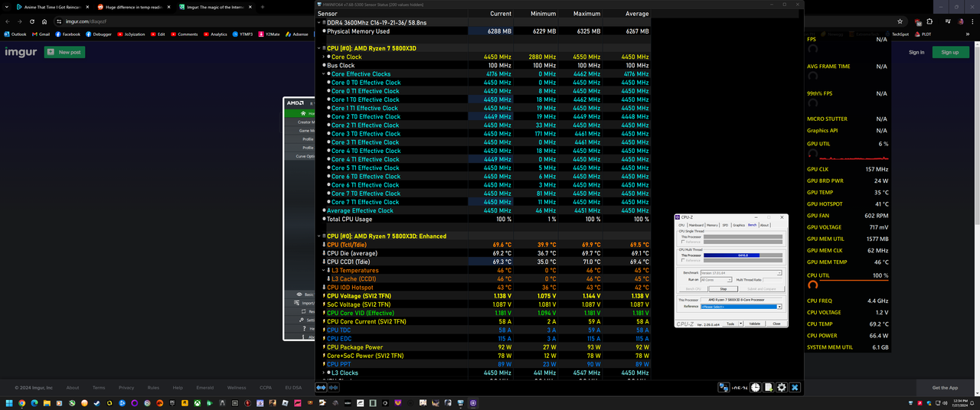Viewport: 980px width, 410px height.
Task: Collapse the CPU [#0] AMD Ryzen 7 5800X3D group
Action: [x=320, y=48]
